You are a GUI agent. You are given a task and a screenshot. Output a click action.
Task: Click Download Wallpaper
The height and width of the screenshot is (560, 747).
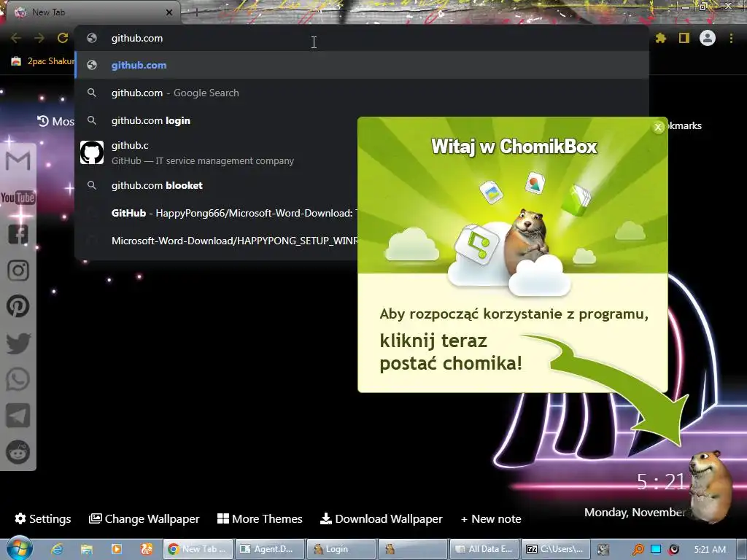coord(381,518)
